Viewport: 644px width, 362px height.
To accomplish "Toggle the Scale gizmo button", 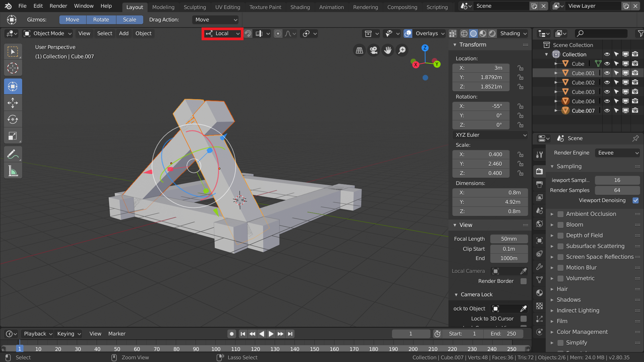I will coord(129,20).
